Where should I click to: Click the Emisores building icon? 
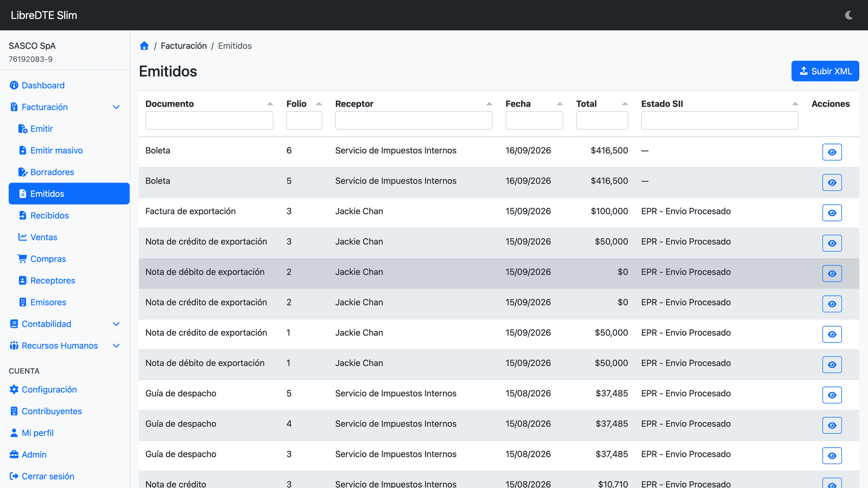[23, 302]
